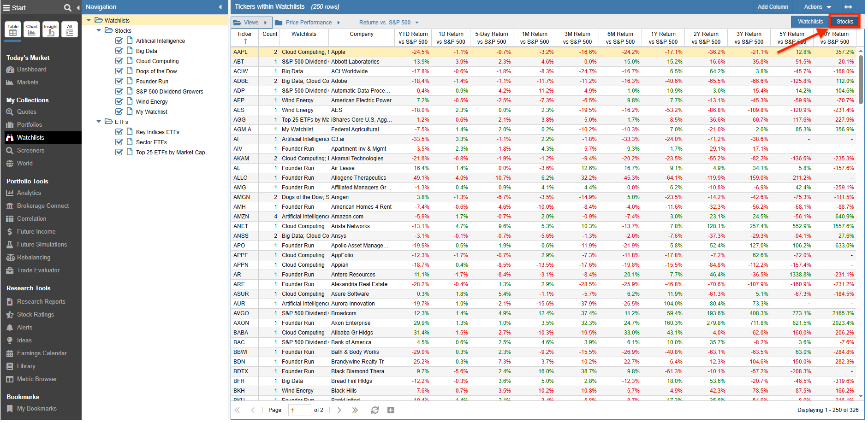
Task: Go to next page arrow
Action: point(339,410)
